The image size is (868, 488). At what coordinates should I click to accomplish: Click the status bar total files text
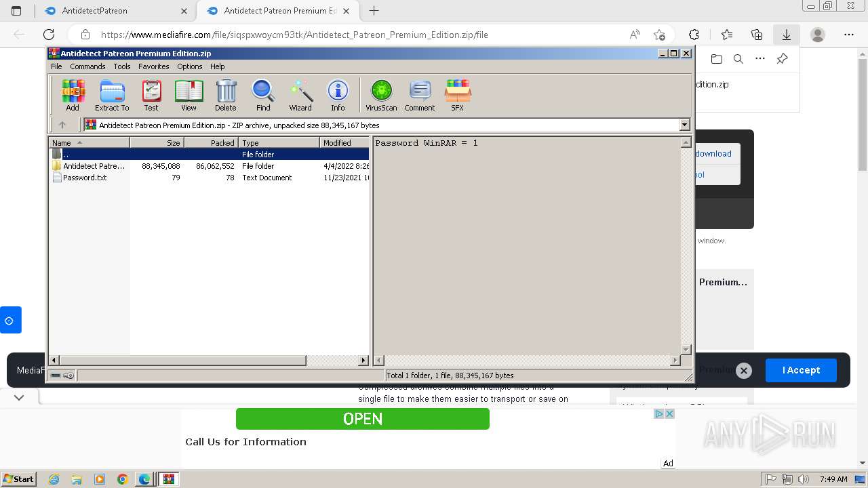(450, 375)
